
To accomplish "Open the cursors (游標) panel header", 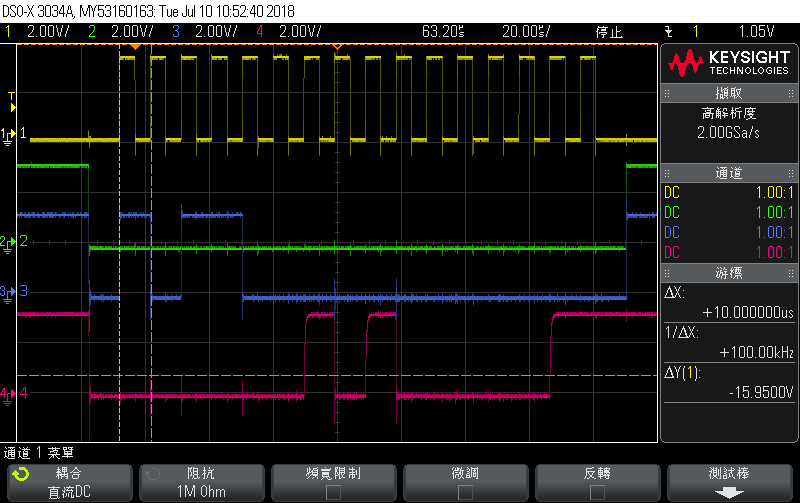I will point(729,273).
